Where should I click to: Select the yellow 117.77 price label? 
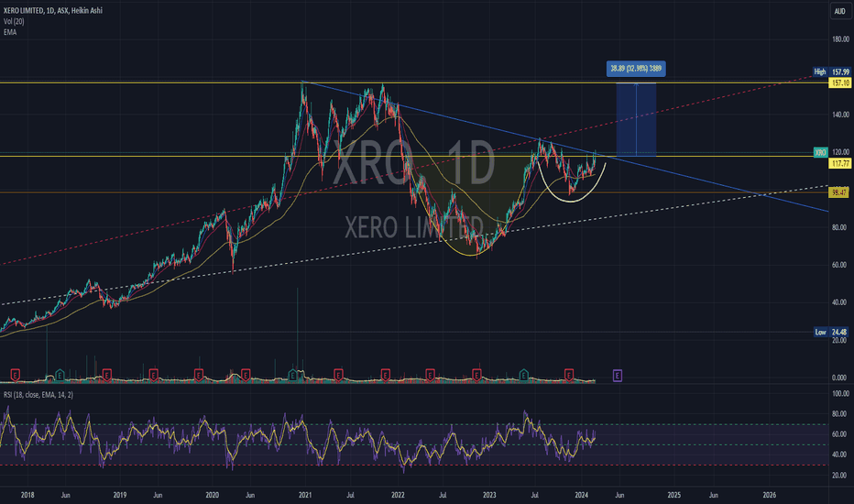pyautogui.click(x=839, y=163)
